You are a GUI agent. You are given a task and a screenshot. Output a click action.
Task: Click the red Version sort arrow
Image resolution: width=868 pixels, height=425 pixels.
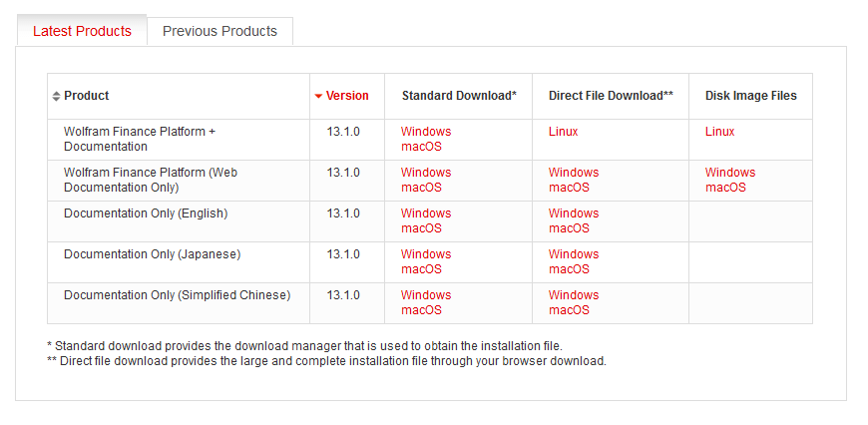click(x=318, y=96)
